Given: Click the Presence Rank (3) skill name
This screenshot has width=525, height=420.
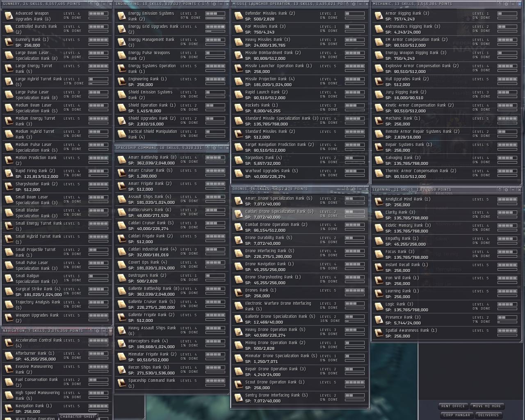Looking at the screenshot, I should [403, 317].
